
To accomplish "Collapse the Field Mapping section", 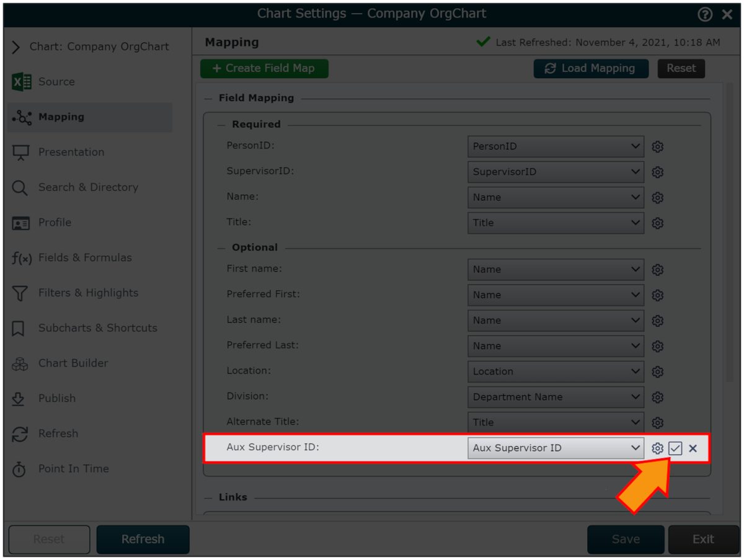I will (210, 98).
